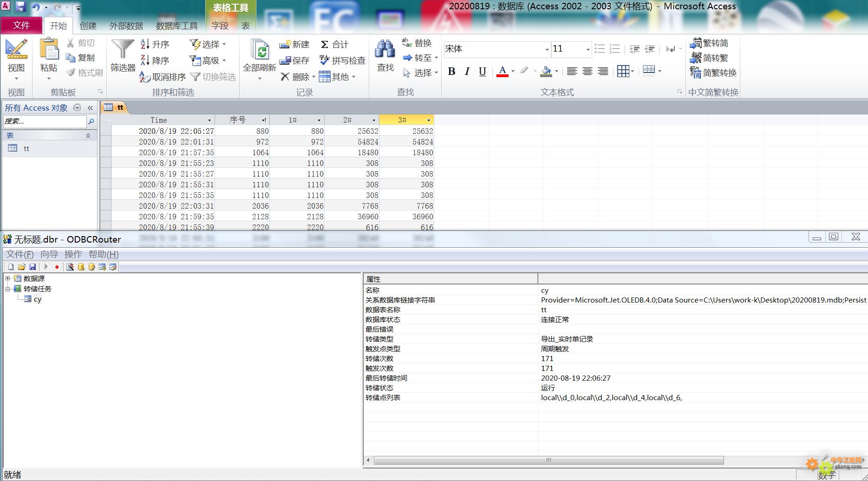Click 取消排序 remove sort button
The height and width of the screenshot is (481, 868).
(x=163, y=77)
